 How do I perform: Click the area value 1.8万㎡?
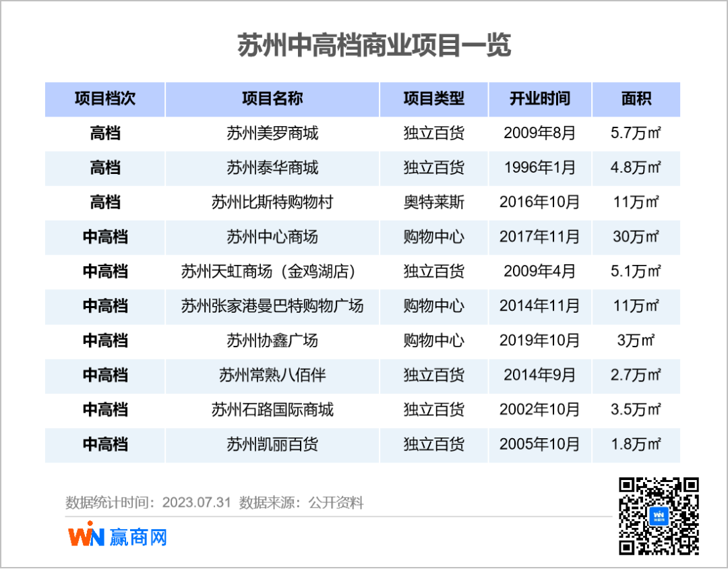[636, 444]
